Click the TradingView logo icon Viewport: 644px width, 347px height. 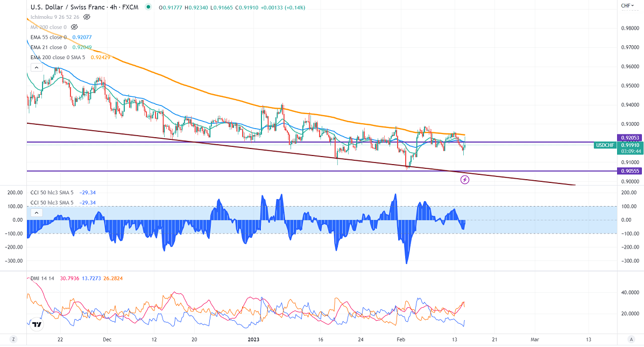tap(37, 324)
